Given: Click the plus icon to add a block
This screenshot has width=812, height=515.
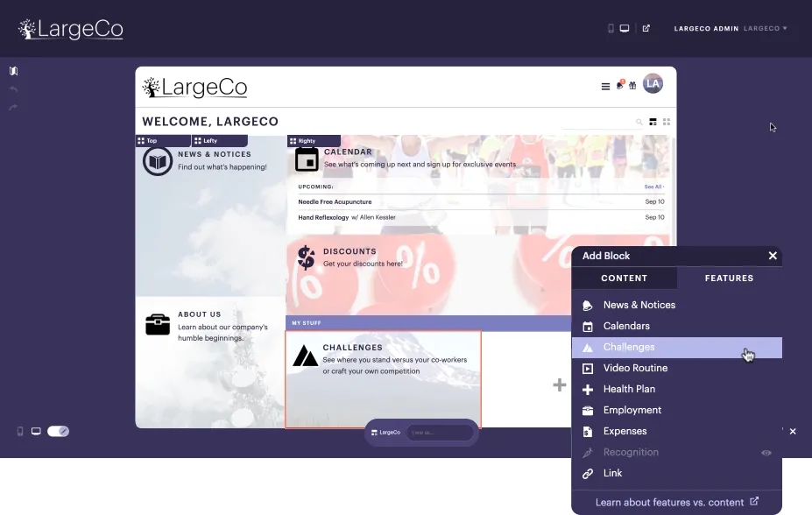Looking at the screenshot, I should pos(559,385).
